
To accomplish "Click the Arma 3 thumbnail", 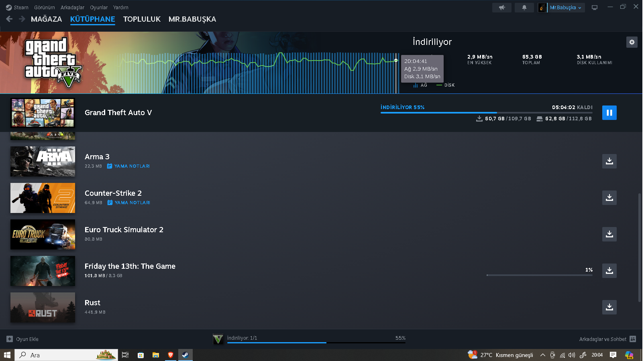I will tap(43, 161).
